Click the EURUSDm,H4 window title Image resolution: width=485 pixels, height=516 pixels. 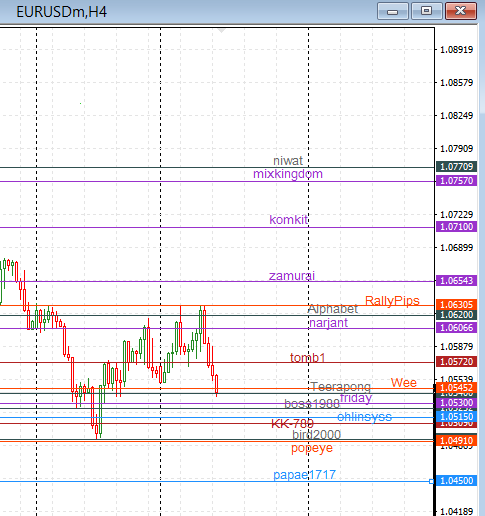coord(62,12)
